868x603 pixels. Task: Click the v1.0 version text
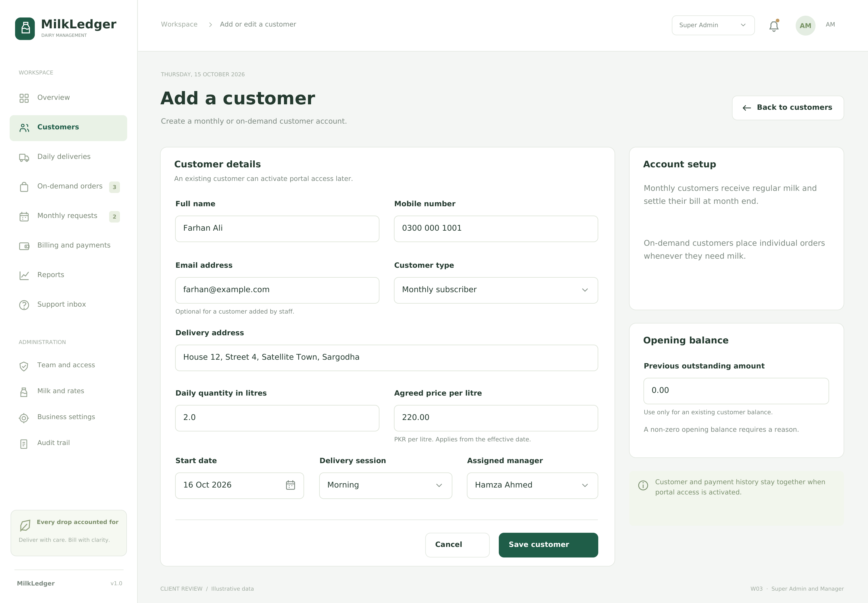tap(116, 583)
